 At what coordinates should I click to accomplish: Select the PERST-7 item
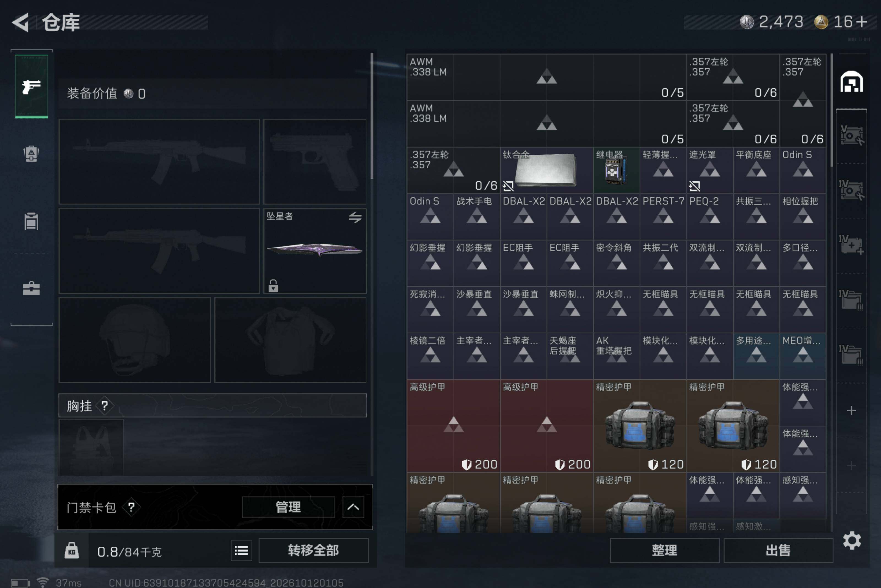(663, 217)
